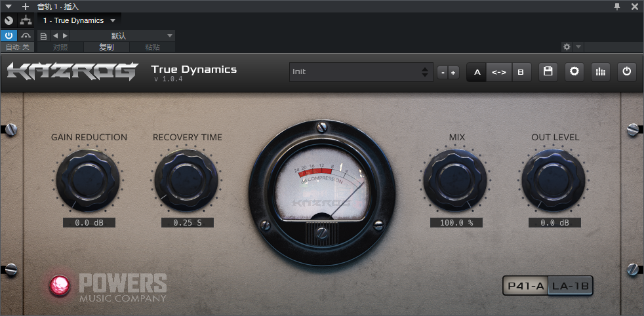The image size is (644, 316).
Task: Click the bar meter icon in the header
Action: tap(601, 72)
